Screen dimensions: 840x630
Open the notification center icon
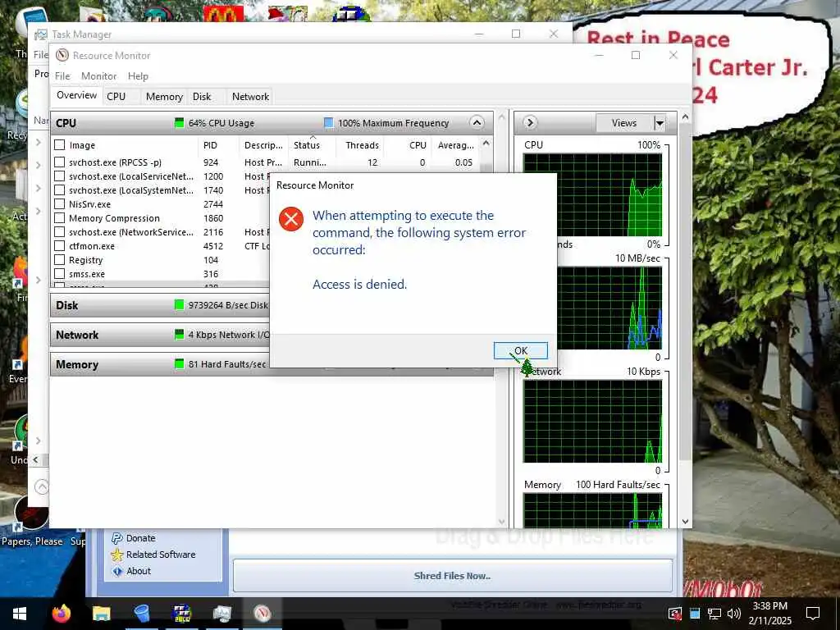tap(813, 614)
